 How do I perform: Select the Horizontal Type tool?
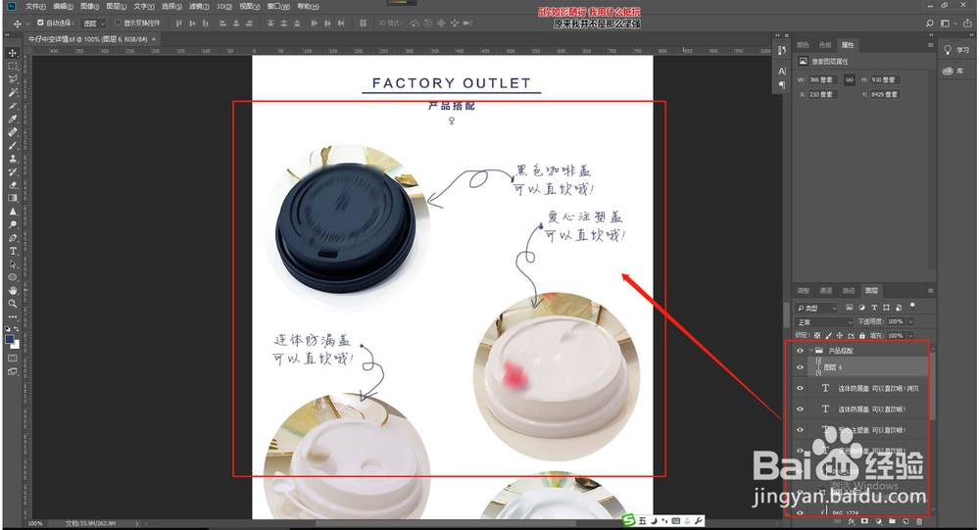[x=13, y=251]
